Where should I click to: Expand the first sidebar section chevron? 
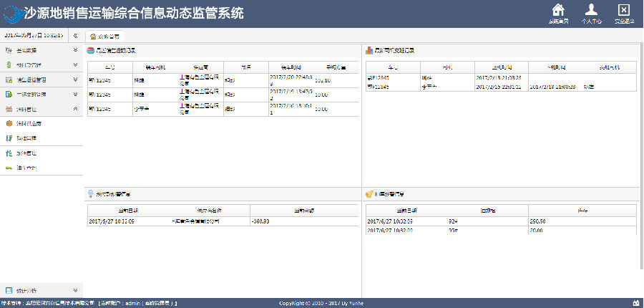75,51
